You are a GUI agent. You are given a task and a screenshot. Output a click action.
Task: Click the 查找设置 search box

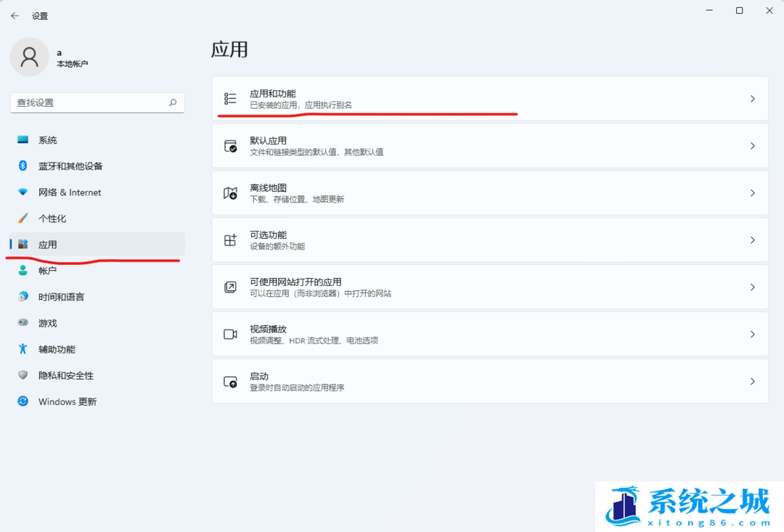point(97,102)
